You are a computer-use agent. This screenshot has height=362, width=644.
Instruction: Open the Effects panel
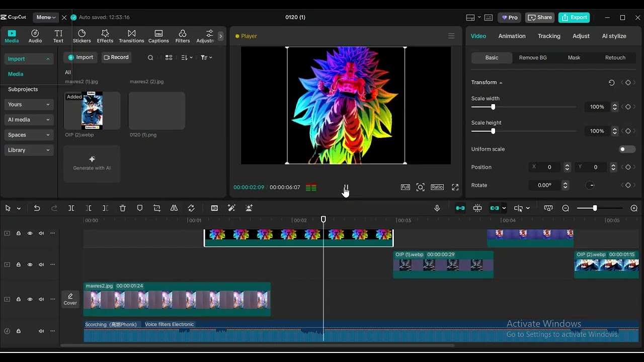pyautogui.click(x=105, y=36)
